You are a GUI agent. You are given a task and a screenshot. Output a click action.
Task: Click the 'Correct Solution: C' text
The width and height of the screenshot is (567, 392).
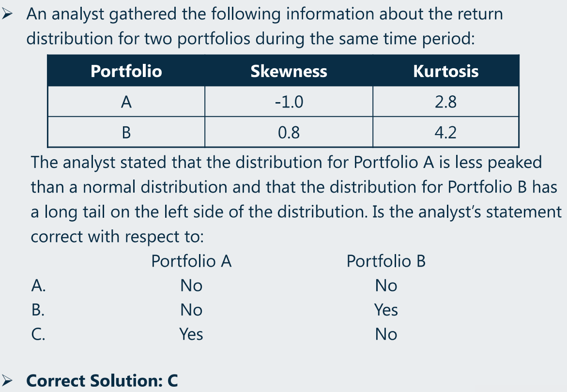[102, 380]
